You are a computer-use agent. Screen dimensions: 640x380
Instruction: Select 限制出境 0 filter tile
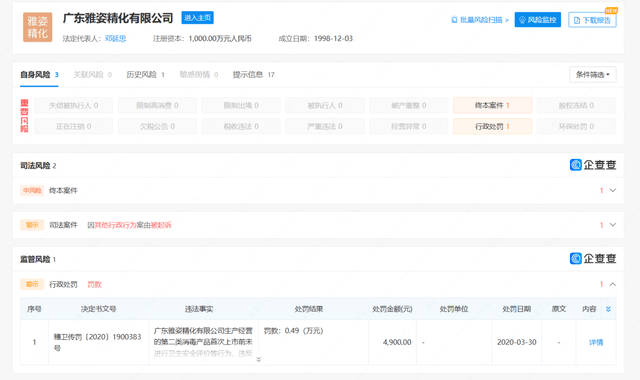pyautogui.click(x=241, y=105)
